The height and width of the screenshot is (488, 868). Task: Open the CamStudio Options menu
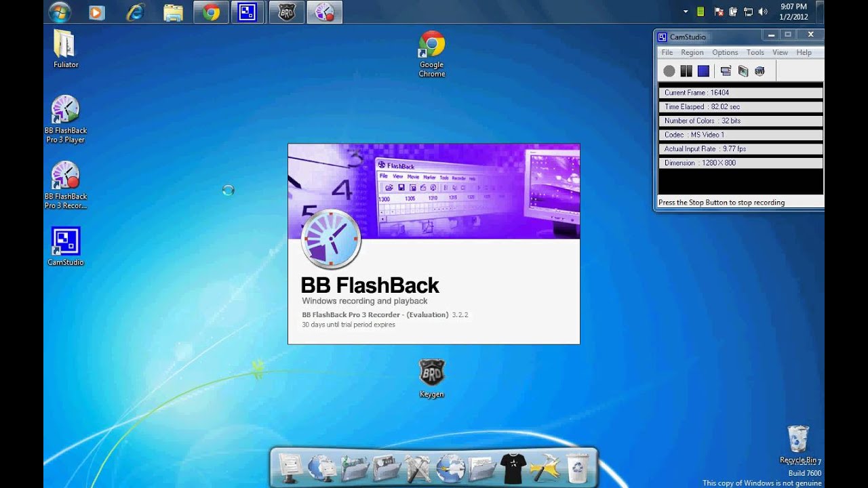pyautogui.click(x=725, y=52)
